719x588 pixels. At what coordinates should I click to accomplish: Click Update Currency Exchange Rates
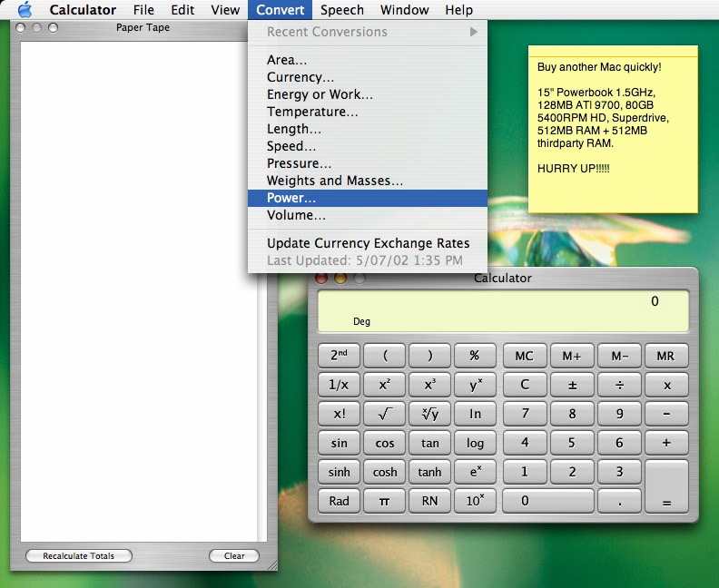point(368,243)
